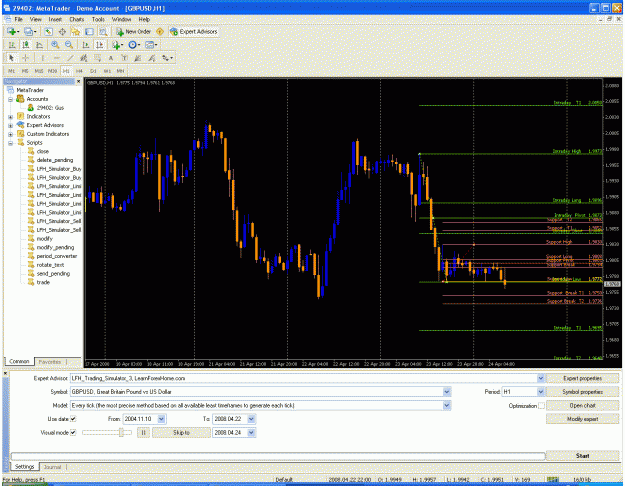
Task: Expand the Indicators tree node
Action: (x=11, y=117)
